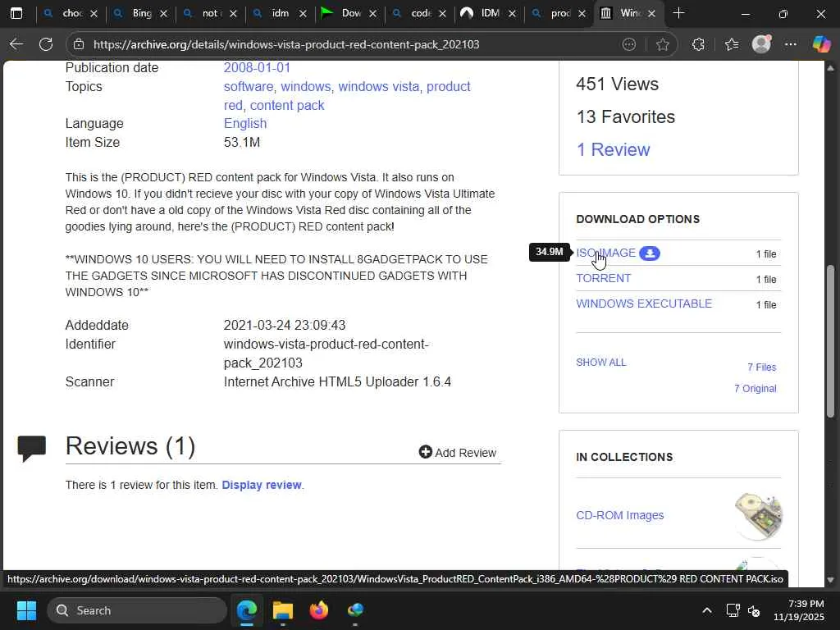Open the browser profile avatar
840x630 pixels.
tap(761, 44)
